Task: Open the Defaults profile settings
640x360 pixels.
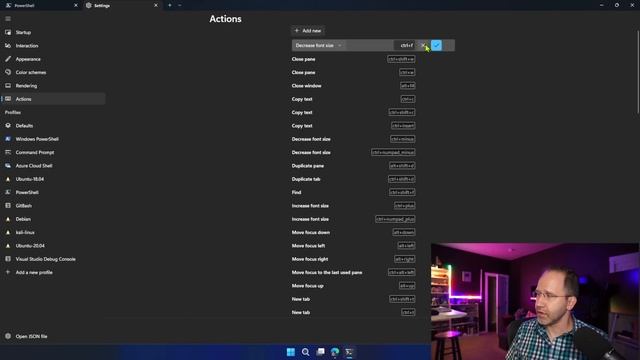Action: [53, 126]
